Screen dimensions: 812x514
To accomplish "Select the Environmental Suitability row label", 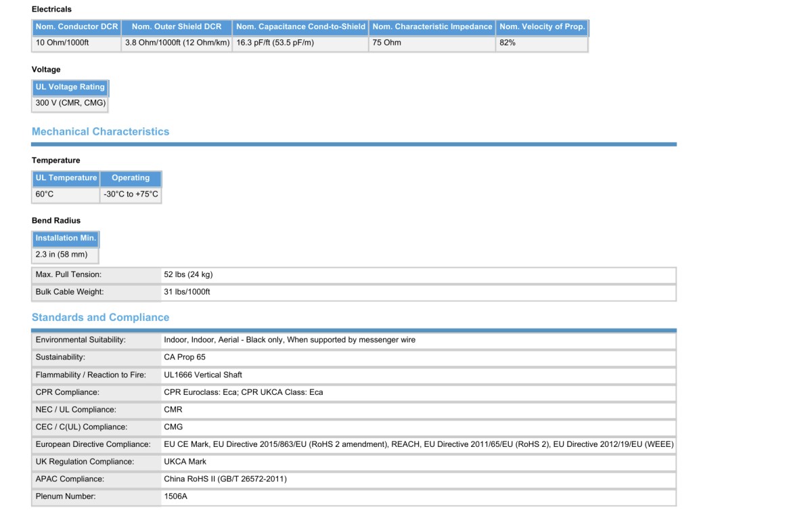I will 81,340.
